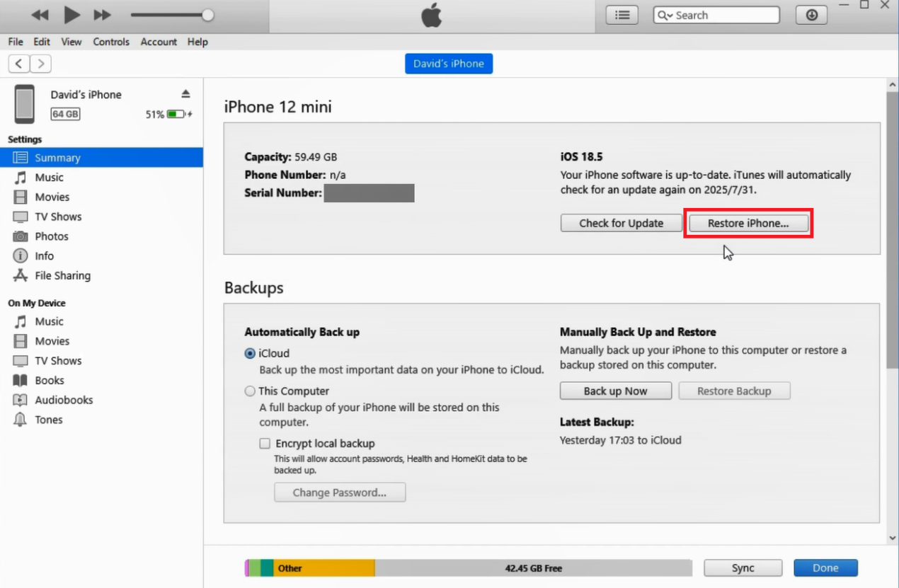Open Tones on the device
Image resolution: width=899 pixels, height=588 pixels.
coord(48,419)
